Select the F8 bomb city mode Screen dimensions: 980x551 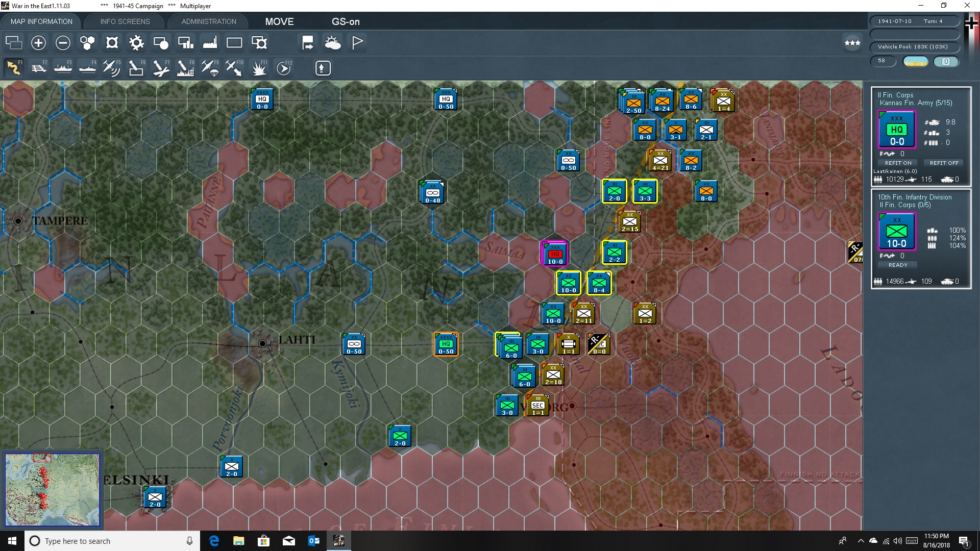[x=185, y=68]
